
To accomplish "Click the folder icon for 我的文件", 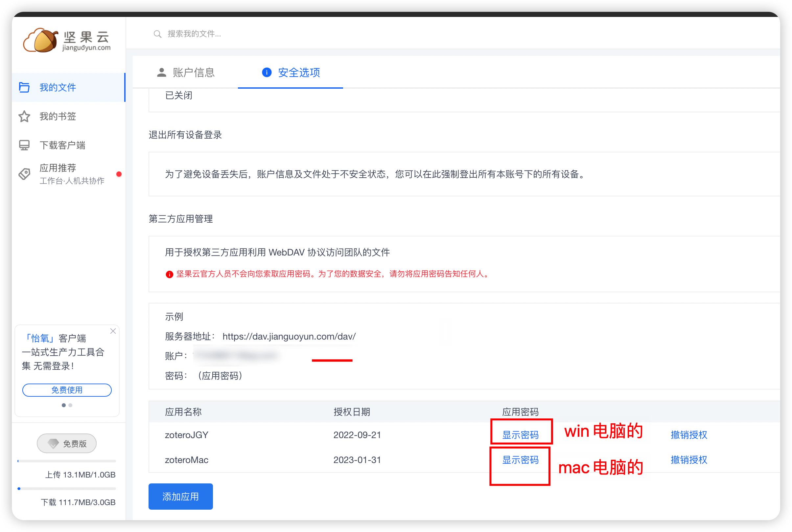I will (x=24, y=87).
